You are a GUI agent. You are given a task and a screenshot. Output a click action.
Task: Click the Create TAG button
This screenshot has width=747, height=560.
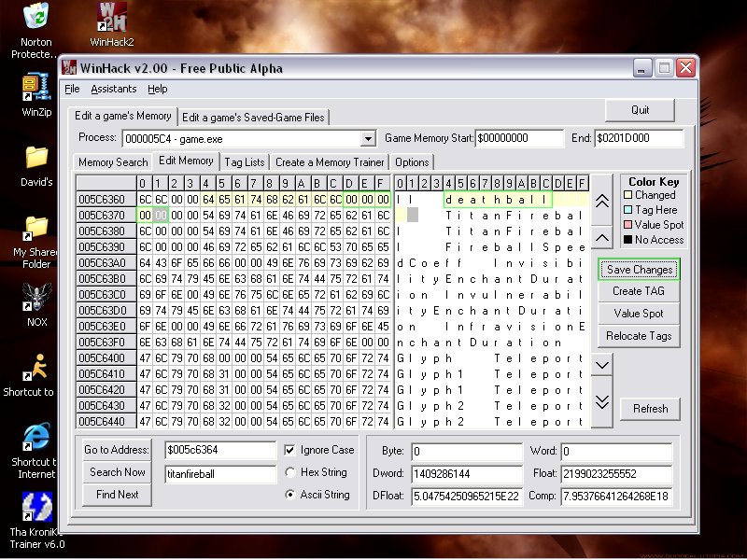(x=639, y=291)
